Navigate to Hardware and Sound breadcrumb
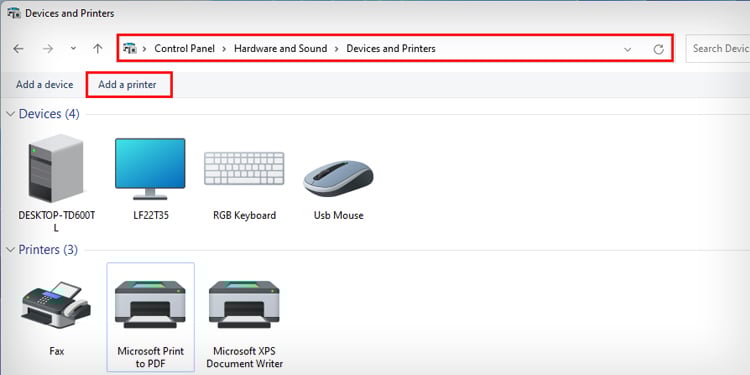Screen dimensions: 750x375 tap(281, 48)
